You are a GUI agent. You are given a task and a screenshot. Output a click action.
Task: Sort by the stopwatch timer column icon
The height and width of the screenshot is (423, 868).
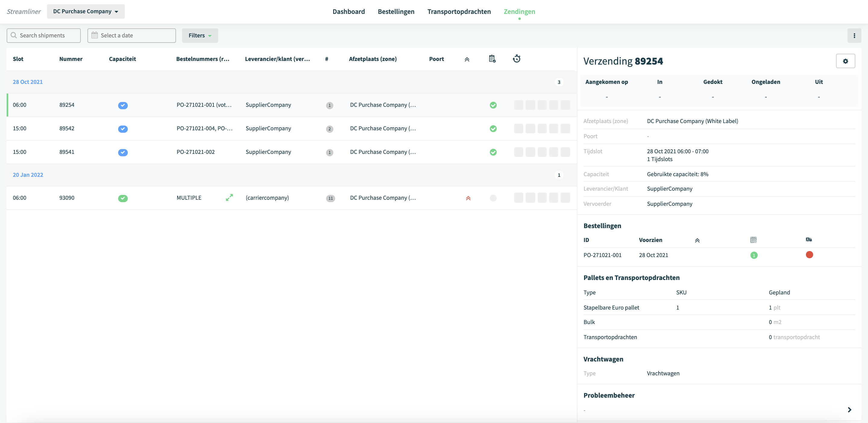point(516,59)
